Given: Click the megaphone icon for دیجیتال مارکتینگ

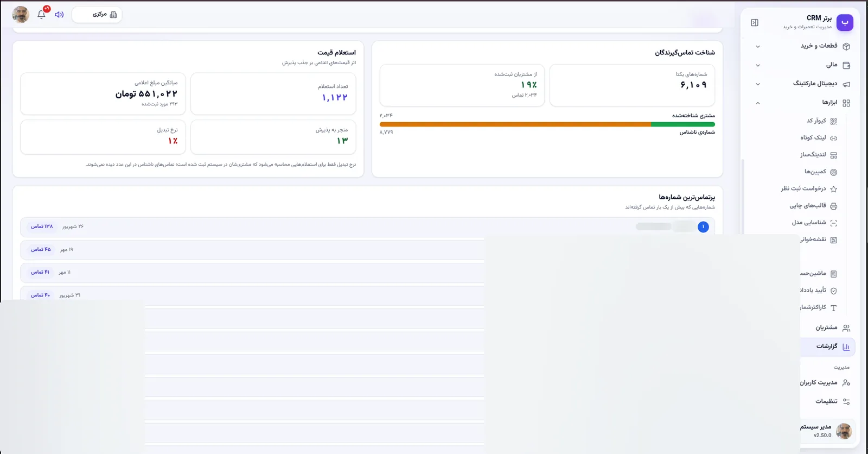Looking at the screenshot, I should point(846,84).
